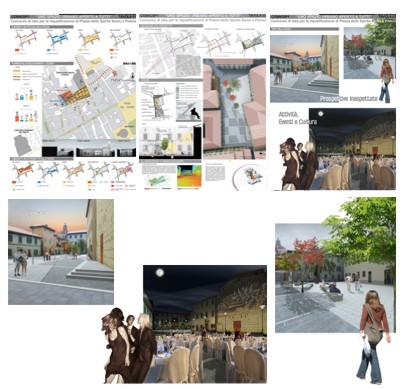405x389 pixels.
Task: Open the board titled Prospettive Inaspettate
Action: 333,102
